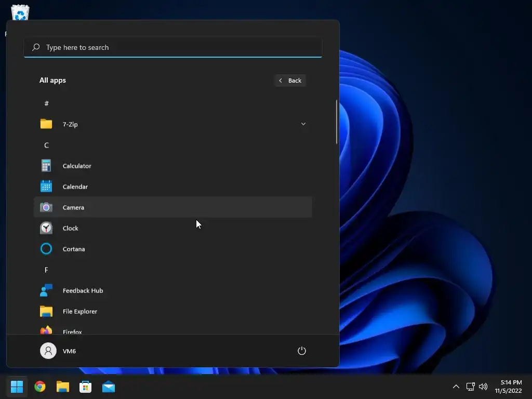This screenshot has width=532, height=399.
Task: Click the 'Cortana' label text
Action: coord(74,249)
